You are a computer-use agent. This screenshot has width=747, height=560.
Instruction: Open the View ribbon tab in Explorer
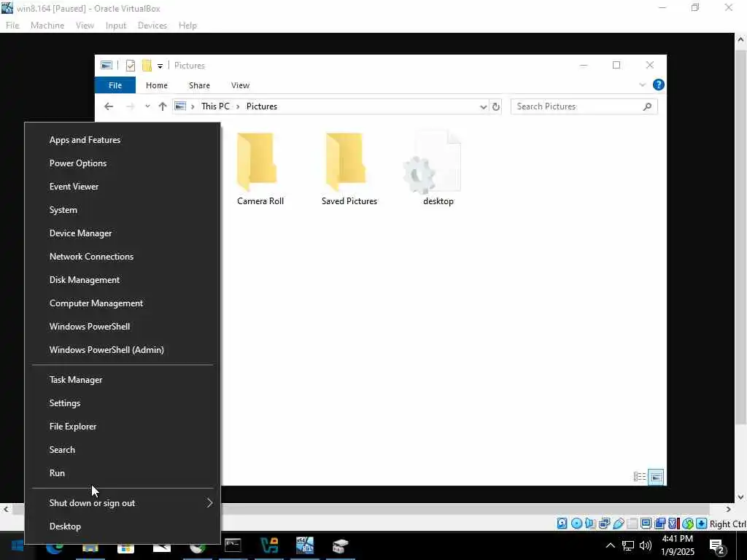tap(240, 85)
